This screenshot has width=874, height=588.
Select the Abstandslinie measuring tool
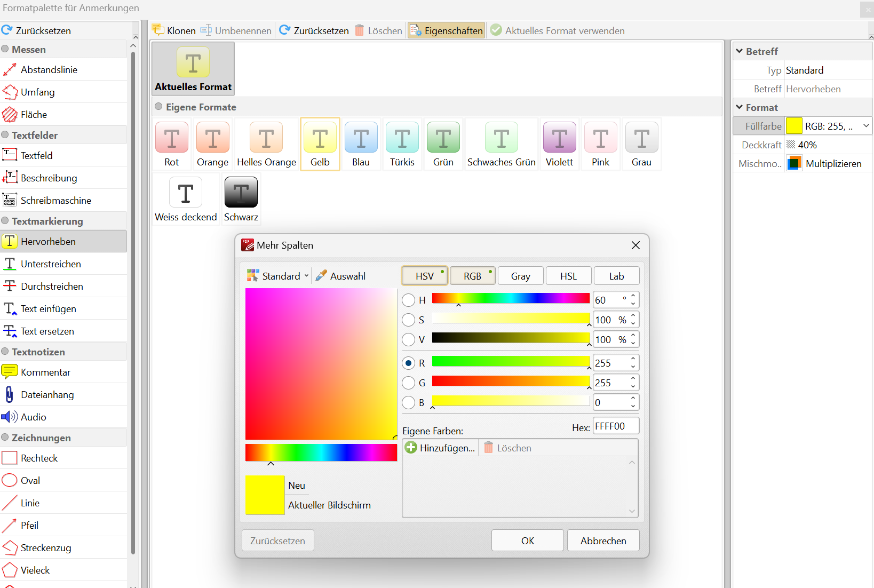(x=63, y=70)
